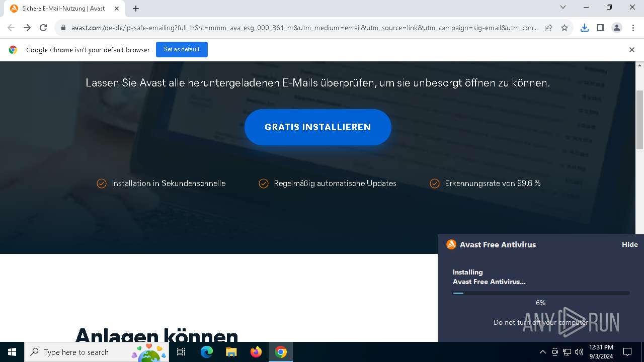Reload the Avast page
Image resolution: width=644 pixels, height=362 pixels.
(x=43, y=28)
